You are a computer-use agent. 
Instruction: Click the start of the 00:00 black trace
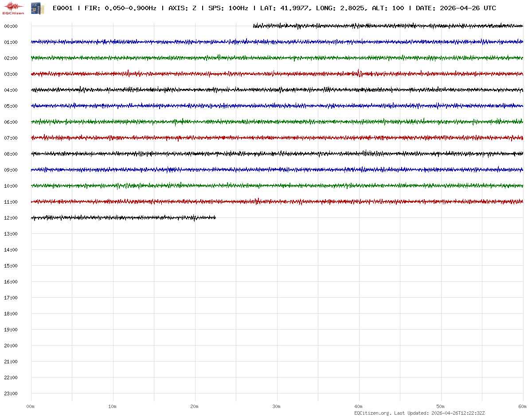point(254,26)
